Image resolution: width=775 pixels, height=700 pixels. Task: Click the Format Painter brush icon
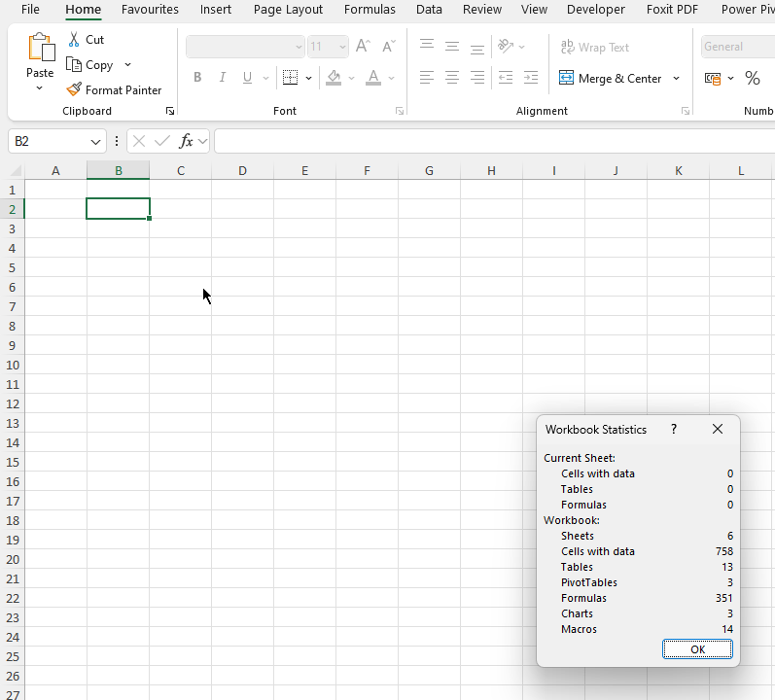74,89
